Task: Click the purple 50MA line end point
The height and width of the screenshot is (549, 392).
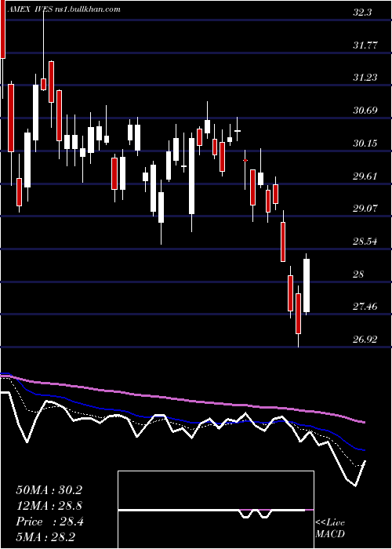Action: click(365, 422)
